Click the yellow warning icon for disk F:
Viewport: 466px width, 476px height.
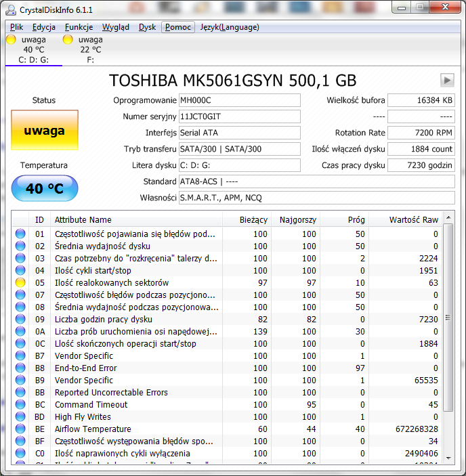point(68,39)
